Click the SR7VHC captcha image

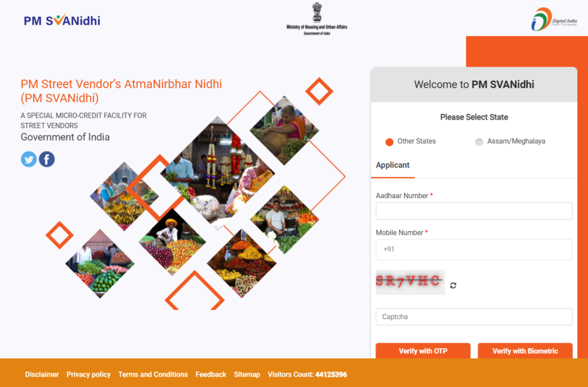pyautogui.click(x=410, y=282)
